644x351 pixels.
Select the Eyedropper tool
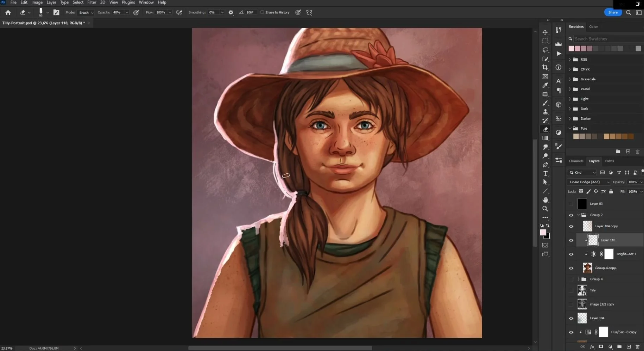(x=545, y=85)
